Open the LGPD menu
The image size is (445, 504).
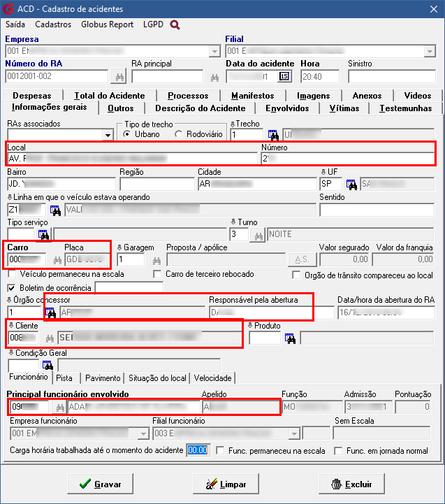pyautogui.click(x=153, y=24)
